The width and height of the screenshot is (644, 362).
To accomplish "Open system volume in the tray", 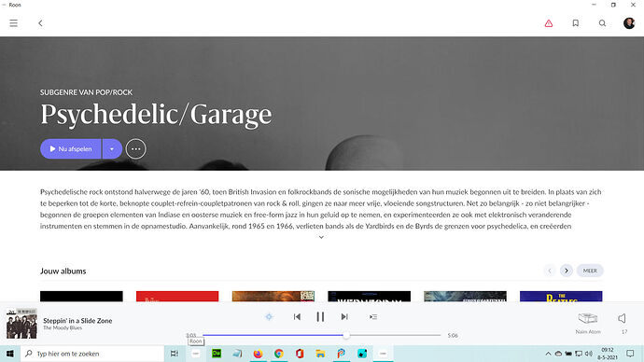I will pos(589,354).
